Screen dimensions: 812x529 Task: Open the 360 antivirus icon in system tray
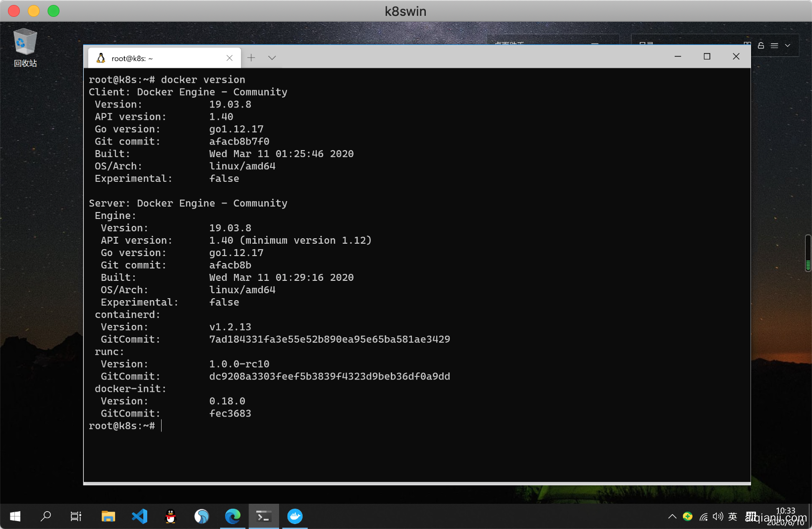[x=688, y=517]
